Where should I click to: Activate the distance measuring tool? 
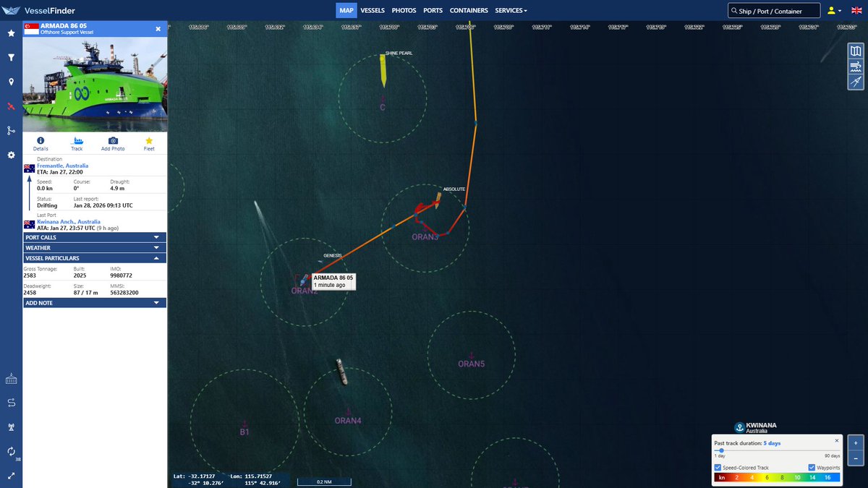[856, 82]
